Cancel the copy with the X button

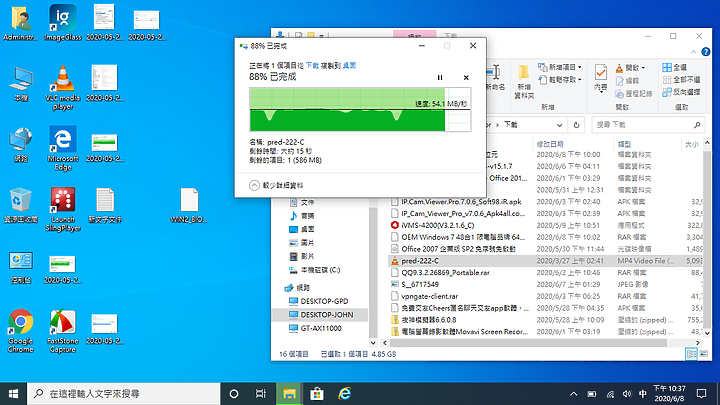[x=466, y=78]
